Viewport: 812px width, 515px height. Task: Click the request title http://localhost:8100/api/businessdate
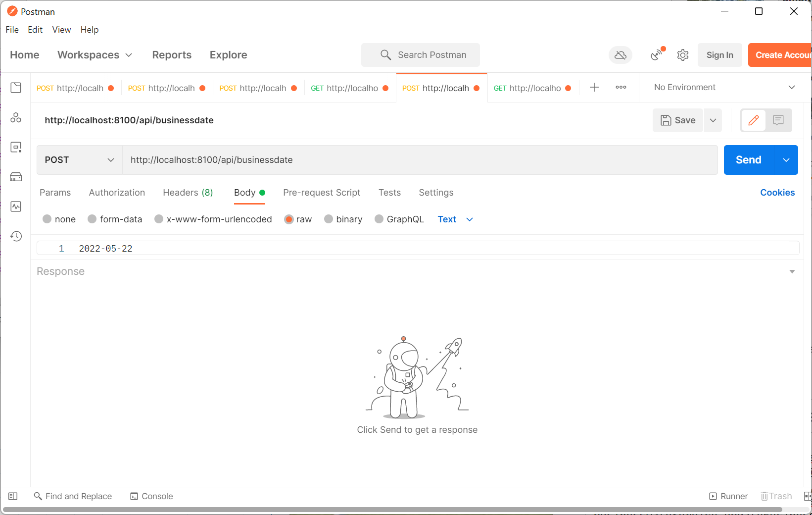click(x=129, y=120)
